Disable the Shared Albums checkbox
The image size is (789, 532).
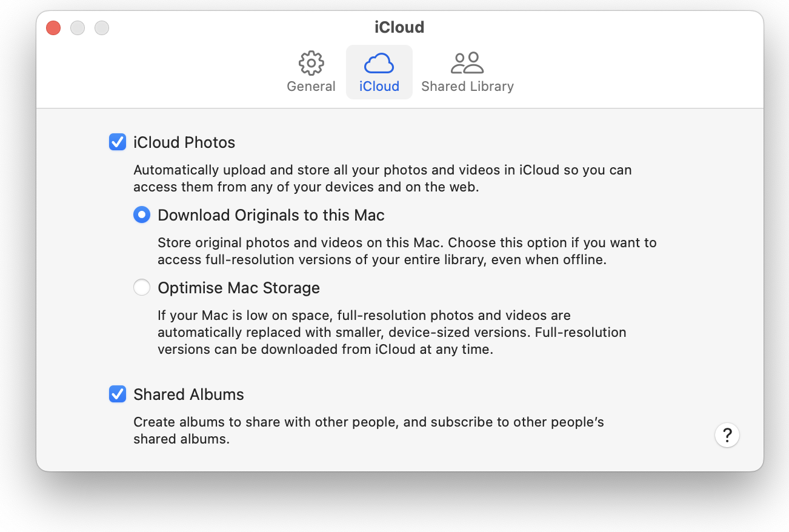click(118, 394)
